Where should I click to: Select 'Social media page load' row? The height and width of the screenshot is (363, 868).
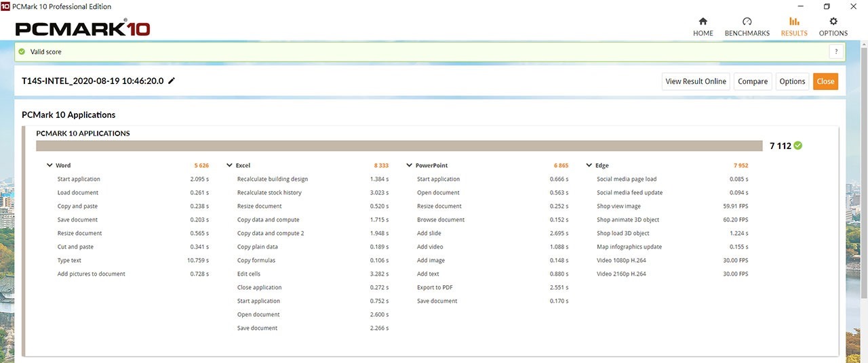[672, 179]
